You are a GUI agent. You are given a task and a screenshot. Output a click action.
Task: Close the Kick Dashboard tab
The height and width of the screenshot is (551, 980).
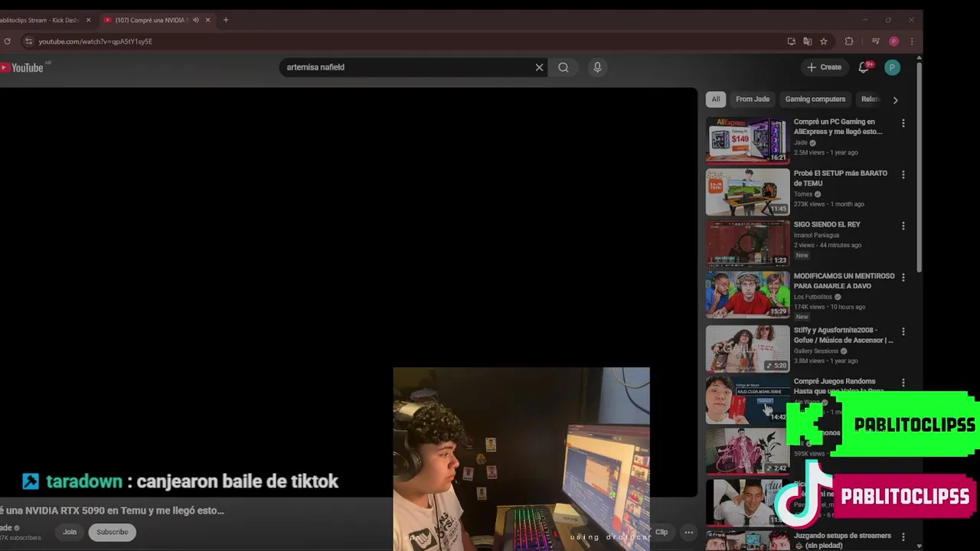click(x=88, y=20)
